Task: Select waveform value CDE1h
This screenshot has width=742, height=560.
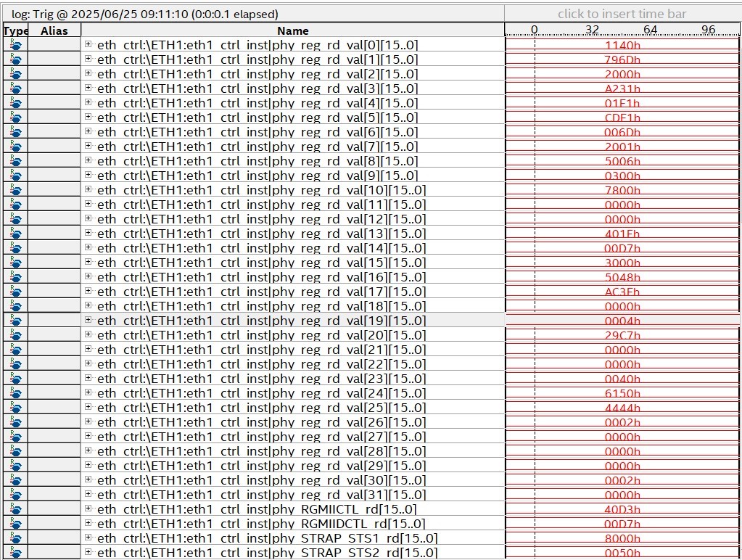Action: (x=622, y=118)
